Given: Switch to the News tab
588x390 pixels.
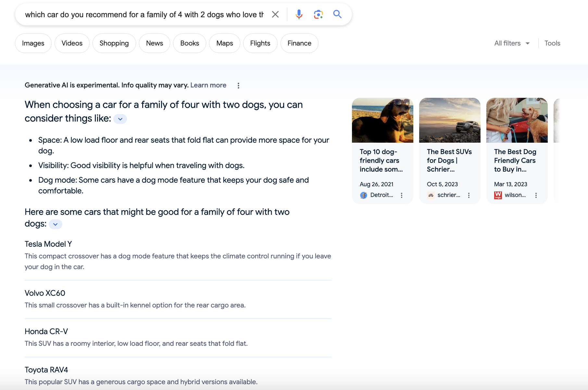Looking at the screenshot, I should (x=155, y=43).
